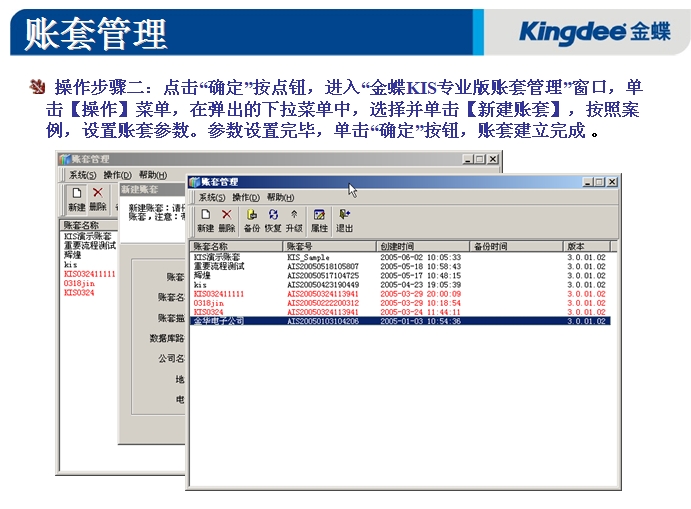Sort by the 账套号 column header

(329, 246)
